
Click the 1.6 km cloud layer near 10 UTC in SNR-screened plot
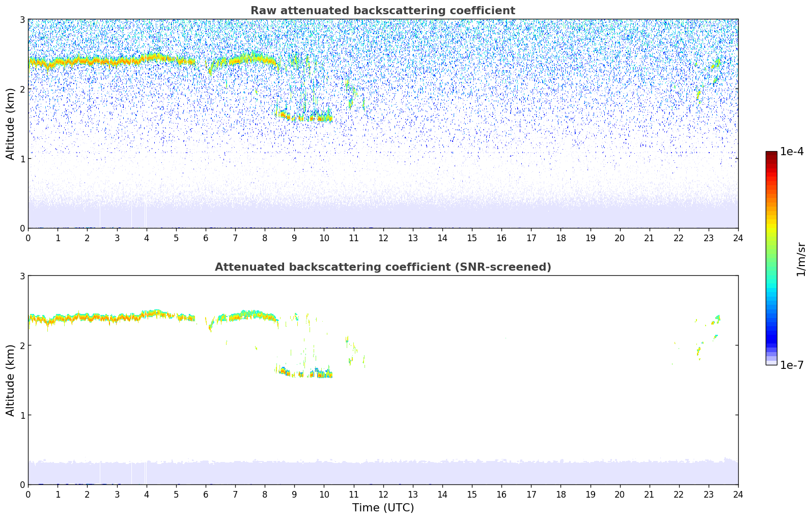322,374
